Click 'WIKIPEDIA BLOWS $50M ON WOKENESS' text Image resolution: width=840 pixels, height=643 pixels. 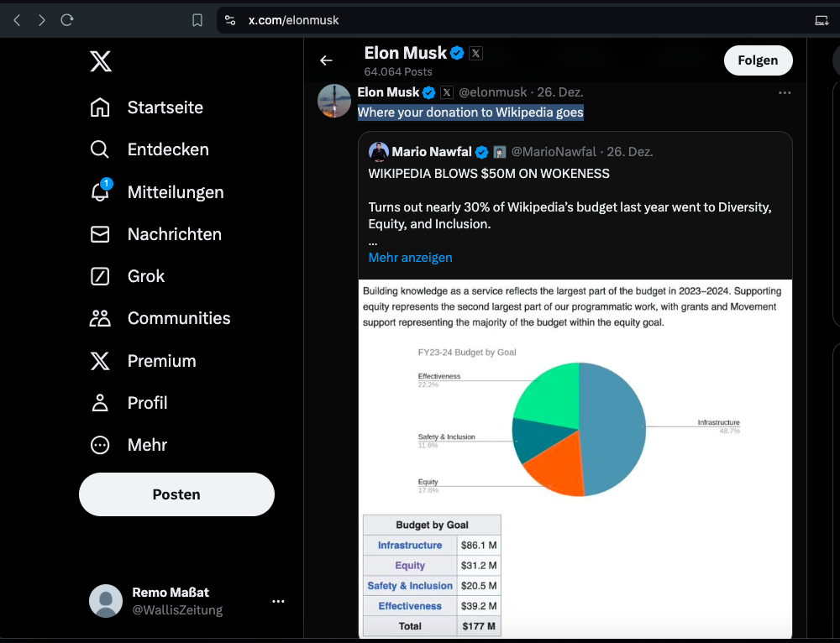click(489, 174)
